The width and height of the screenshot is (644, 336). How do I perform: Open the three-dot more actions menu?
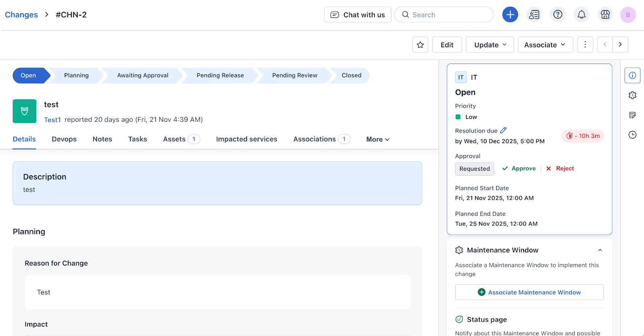(585, 45)
